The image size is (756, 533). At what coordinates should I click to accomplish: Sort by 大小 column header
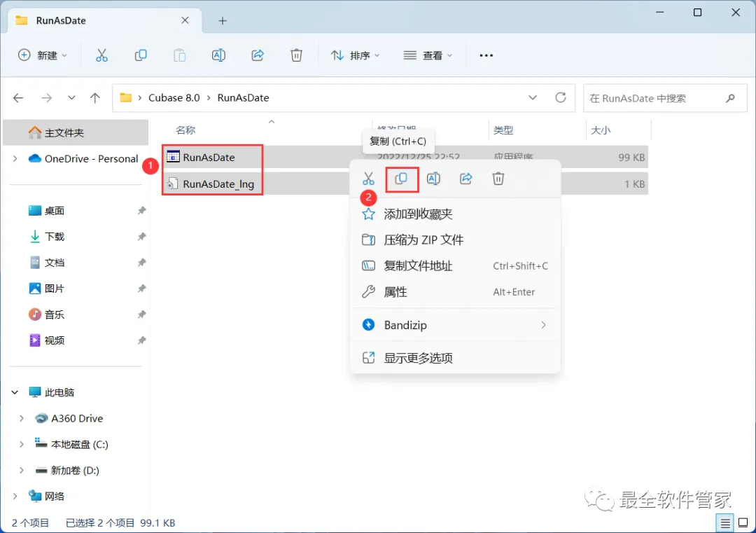pos(601,130)
